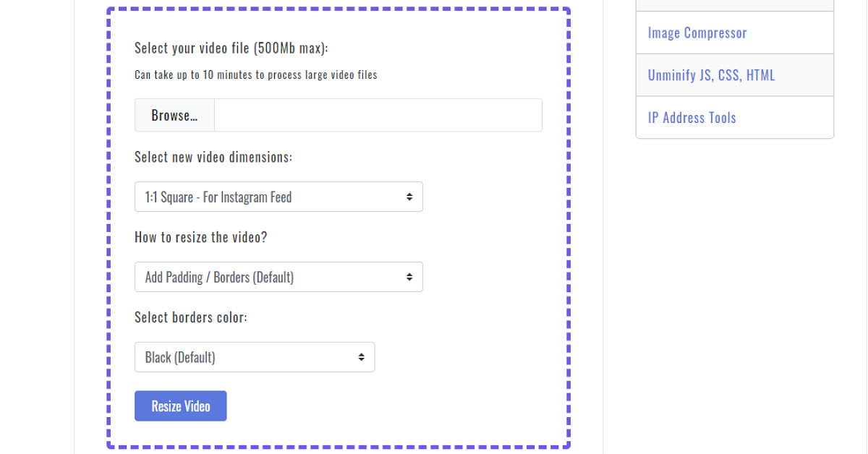Viewport: 868px width, 454px height.
Task: Click the 10-minute processing note text
Action: [255, 74]
